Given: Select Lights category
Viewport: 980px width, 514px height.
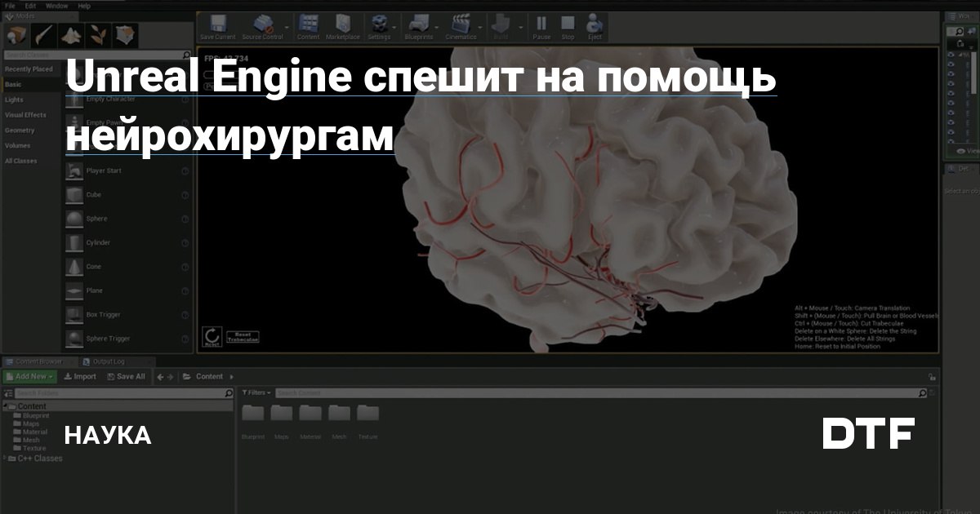Looking at the screenshot, I should [14, 100].
